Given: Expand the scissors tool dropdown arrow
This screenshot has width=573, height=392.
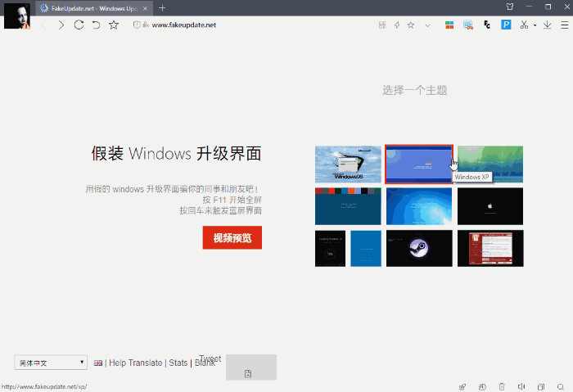Looking at the screenshot, I should [x=535, y=25].
